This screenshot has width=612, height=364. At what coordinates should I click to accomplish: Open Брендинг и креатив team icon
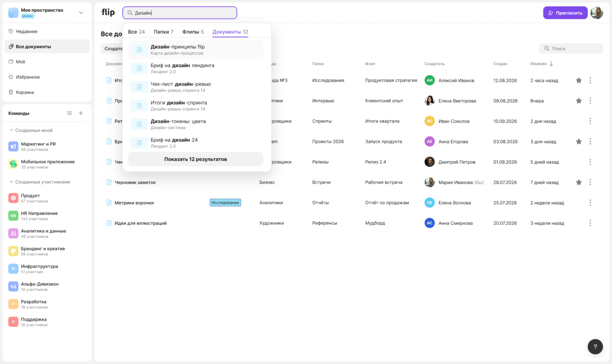[13, 251]
